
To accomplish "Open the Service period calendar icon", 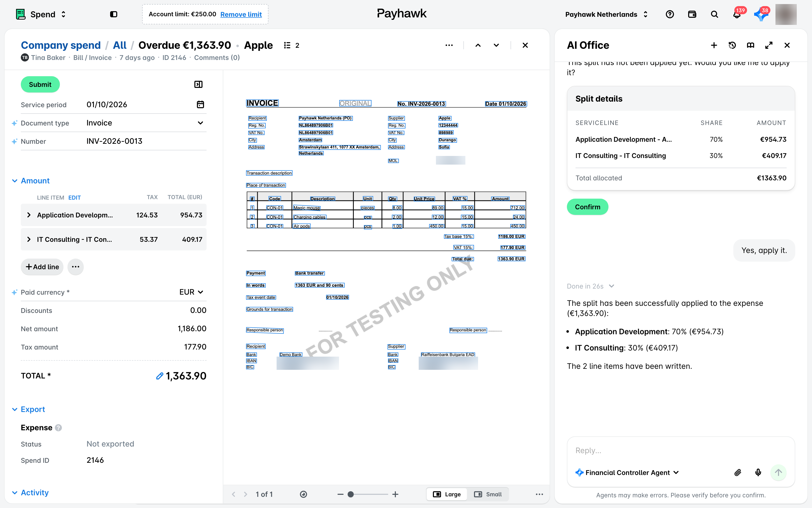I will click(200, 104).
